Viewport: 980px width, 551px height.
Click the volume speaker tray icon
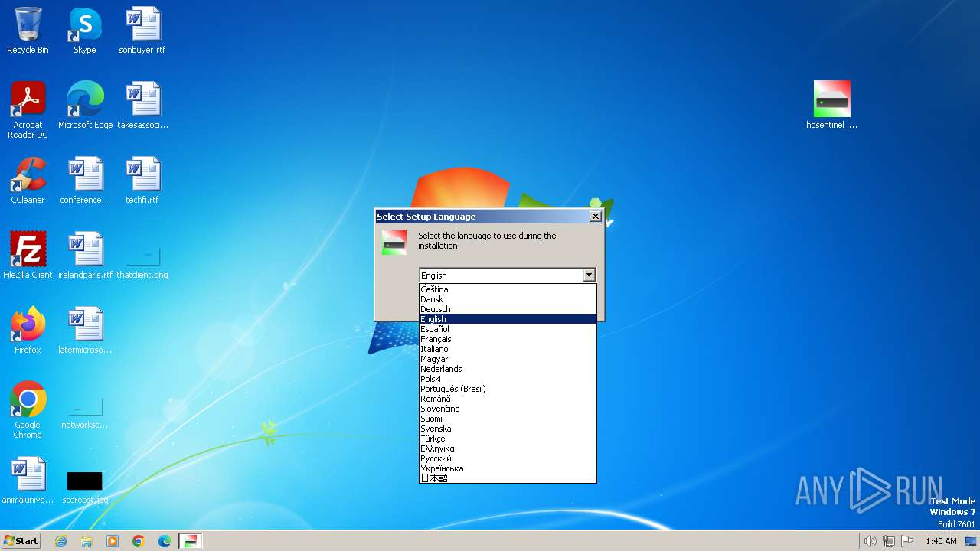(870, 541)
